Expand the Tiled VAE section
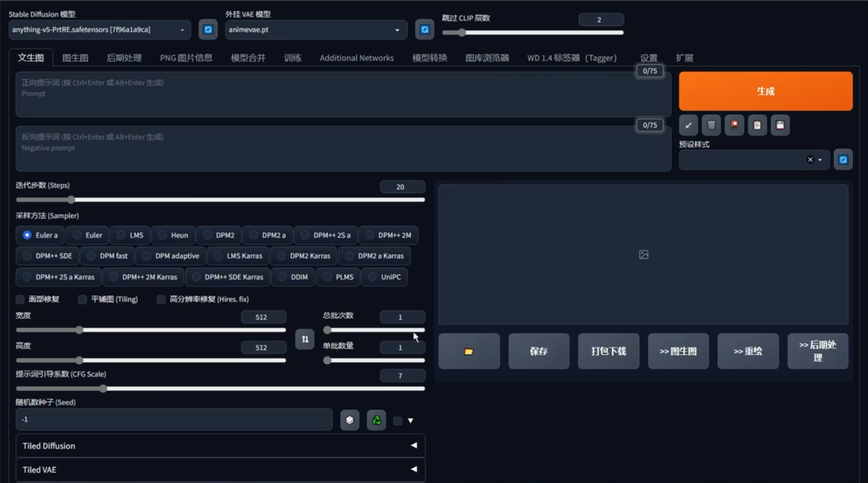 point(220,469)
